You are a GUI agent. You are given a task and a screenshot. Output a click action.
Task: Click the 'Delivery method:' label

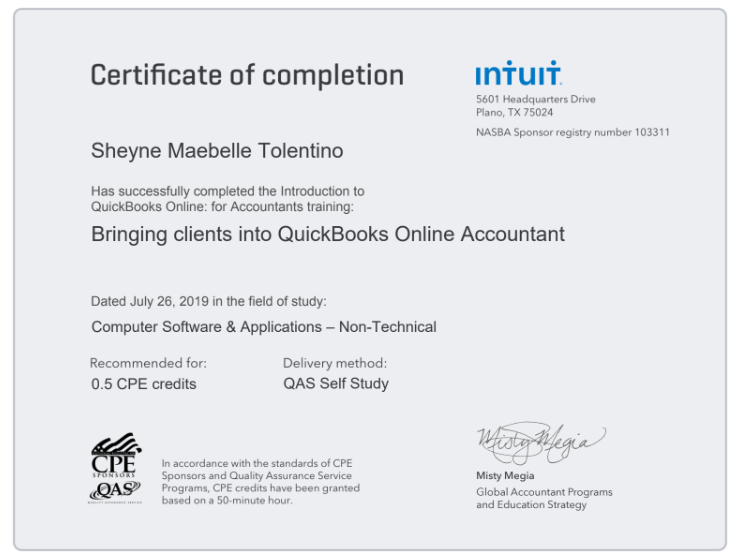click(x=335, y=363)
